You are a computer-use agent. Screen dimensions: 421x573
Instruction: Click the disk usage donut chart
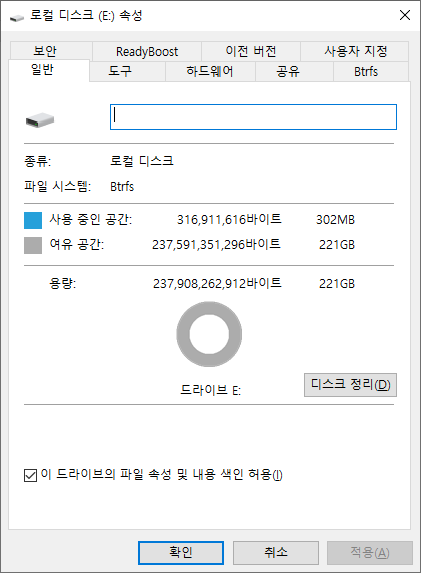coord(209,334)
